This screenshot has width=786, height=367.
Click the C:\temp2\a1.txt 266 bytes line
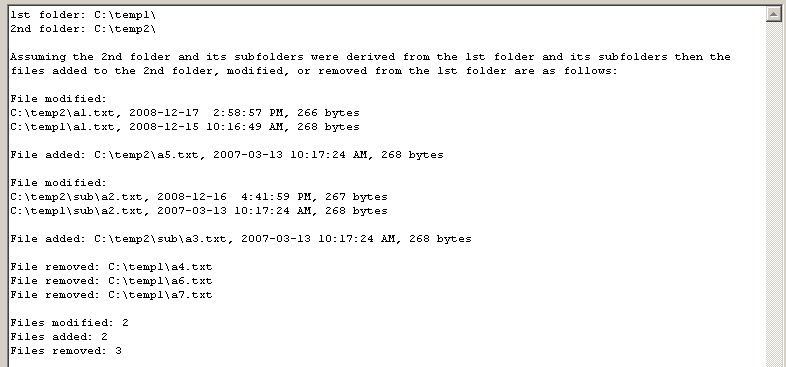point(185,113)
